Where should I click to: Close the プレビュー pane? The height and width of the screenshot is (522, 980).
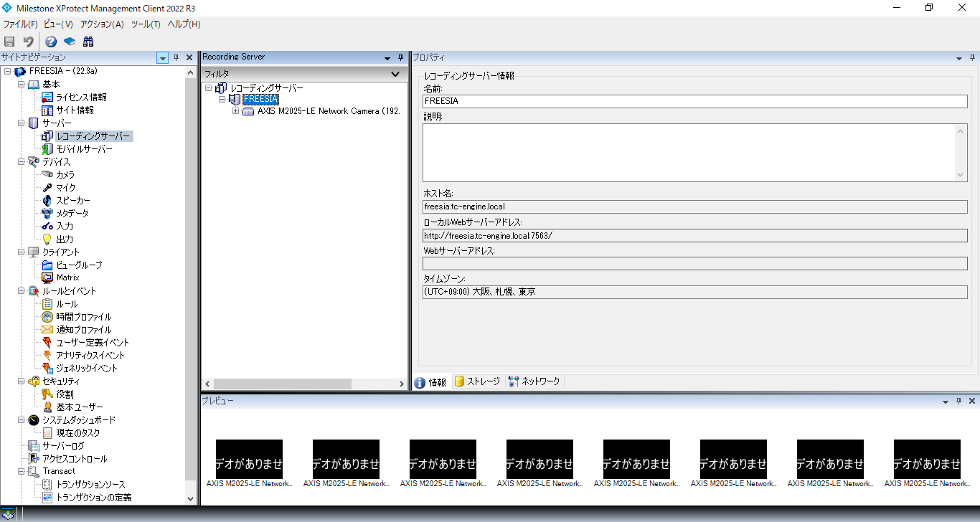click(972, 401)
